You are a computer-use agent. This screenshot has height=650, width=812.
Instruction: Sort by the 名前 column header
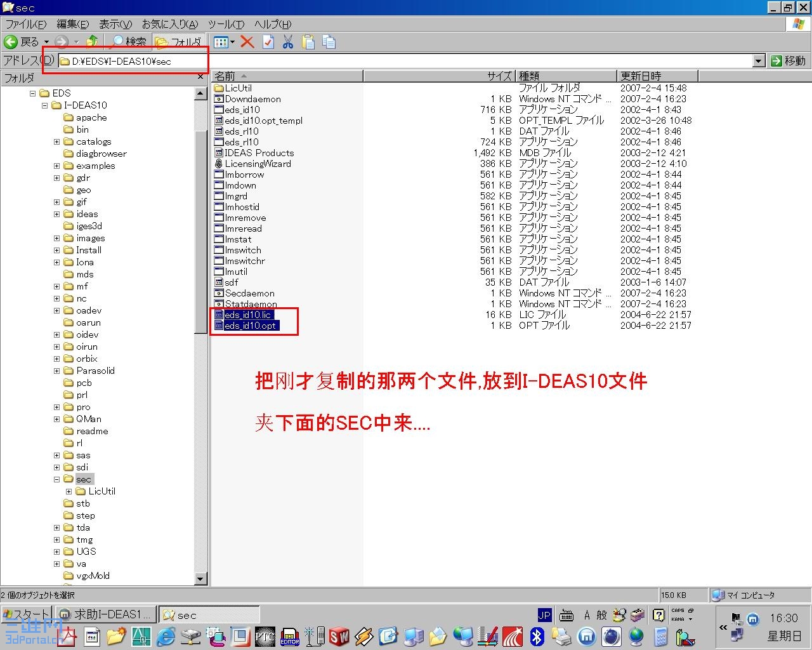point(287,76)
